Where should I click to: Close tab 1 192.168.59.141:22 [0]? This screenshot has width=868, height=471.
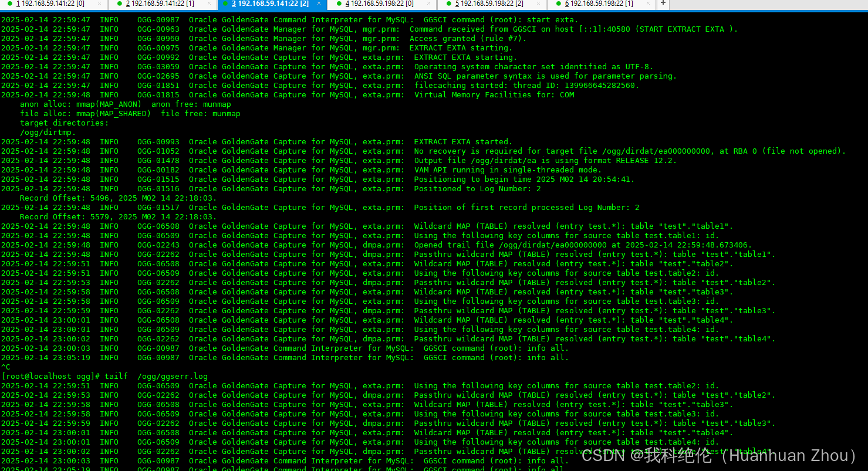click(99, 4)
